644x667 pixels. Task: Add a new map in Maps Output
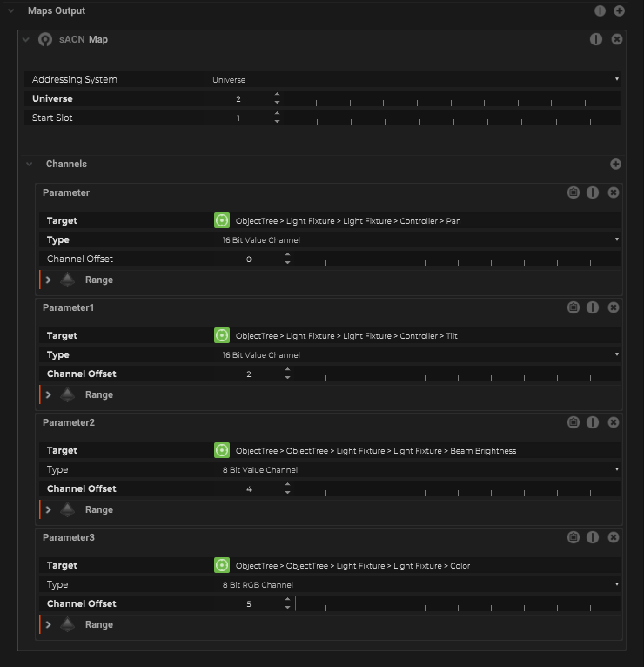point(619,11)
